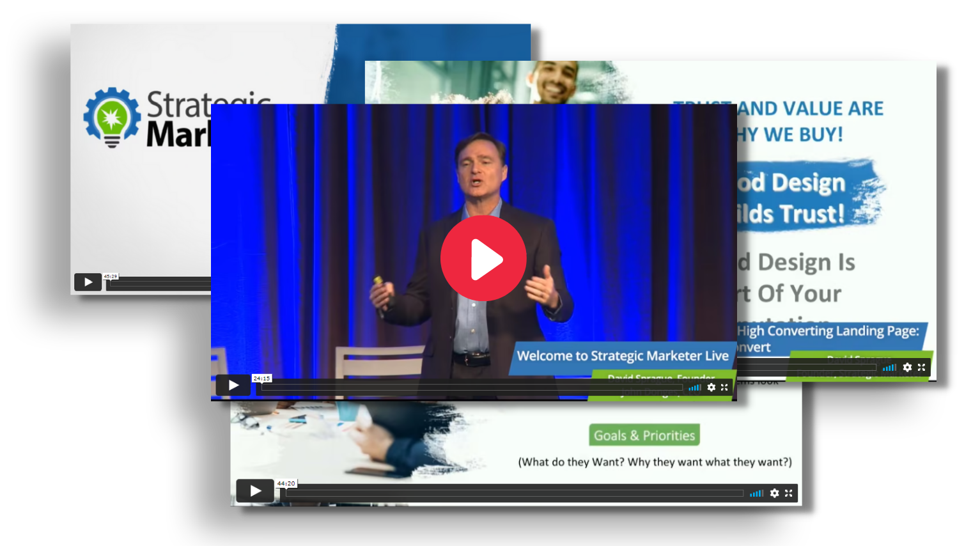Click the green Goals & Priorities label
Viewport: 980px width, 546px height.
click(x=644, y=435)
